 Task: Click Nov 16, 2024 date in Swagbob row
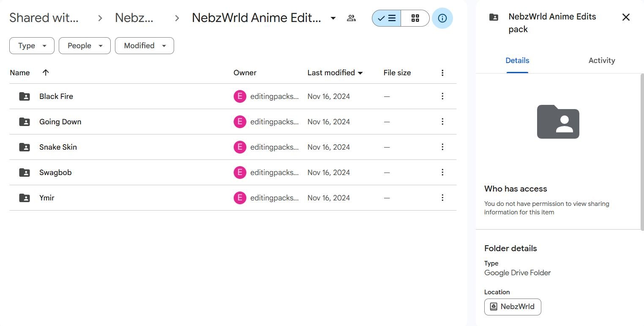(329, 173)
